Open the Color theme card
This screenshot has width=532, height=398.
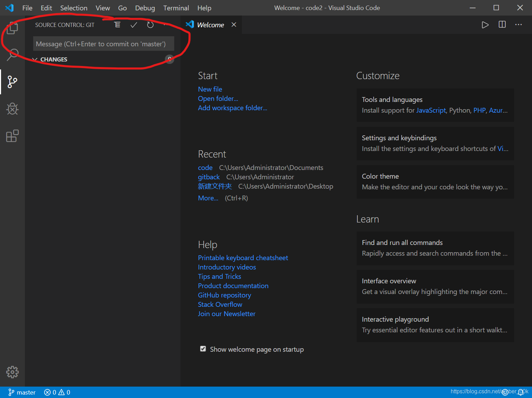tap(435, 182)
